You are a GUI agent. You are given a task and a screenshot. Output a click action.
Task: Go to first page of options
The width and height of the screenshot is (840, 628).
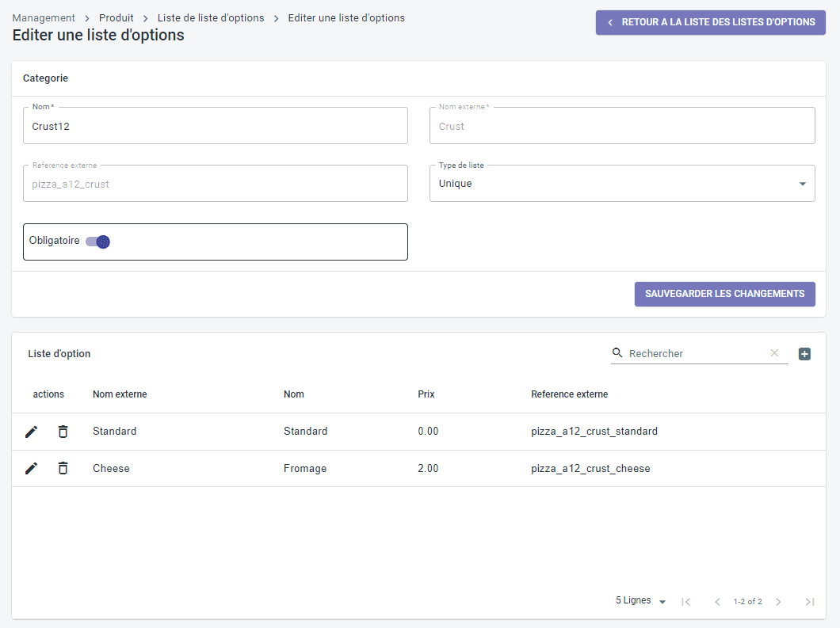point(685,602)
